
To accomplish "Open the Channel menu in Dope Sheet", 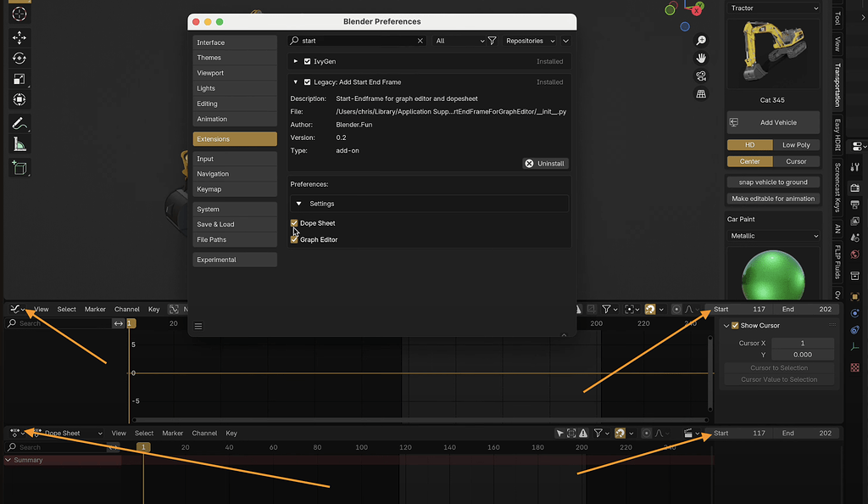I will click(204, 433).
